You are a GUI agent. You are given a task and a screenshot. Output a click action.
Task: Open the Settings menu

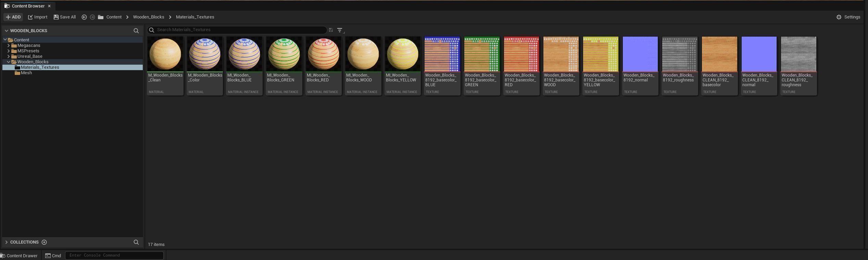tap(848, 17)
